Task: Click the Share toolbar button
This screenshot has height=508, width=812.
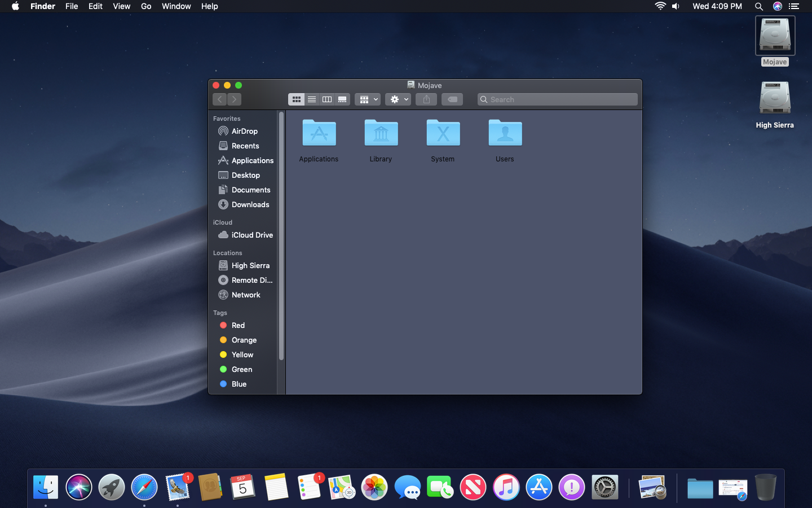Action: (426, 99)
